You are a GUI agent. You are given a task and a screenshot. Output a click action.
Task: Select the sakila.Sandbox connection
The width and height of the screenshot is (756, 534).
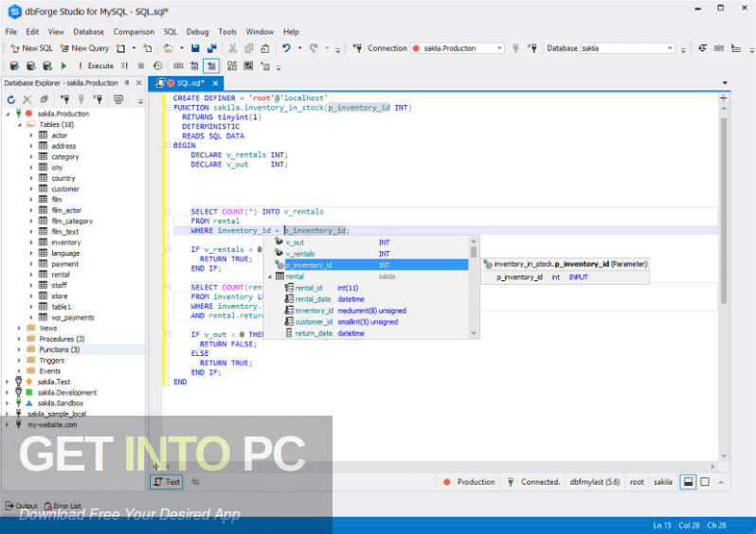pyautogui.click(x=61, y=403)
